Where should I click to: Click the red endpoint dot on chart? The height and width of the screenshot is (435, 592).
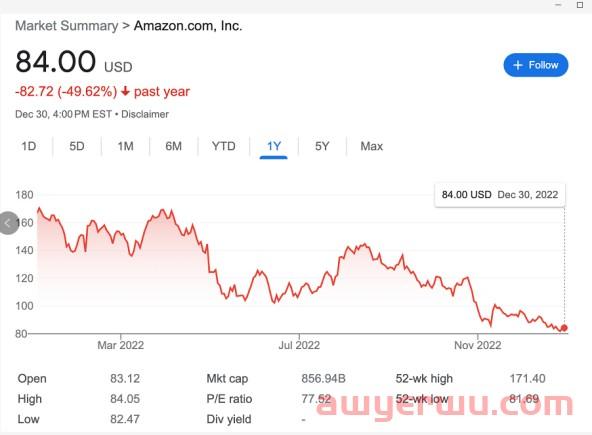click(x=564, y=328)
